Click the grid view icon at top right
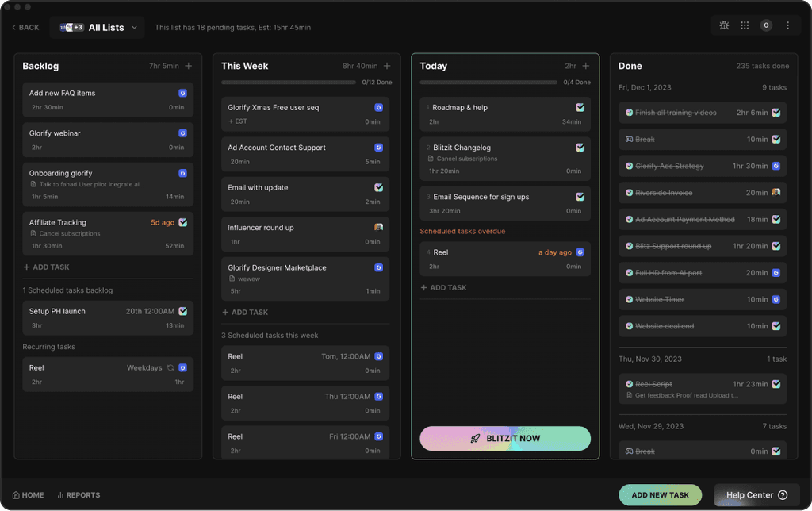This screenshot has width=812, height=511. coord(745,25)
